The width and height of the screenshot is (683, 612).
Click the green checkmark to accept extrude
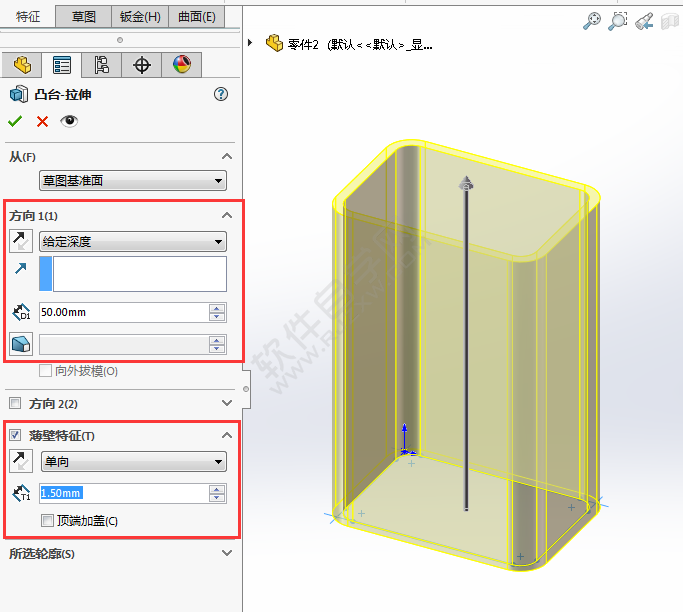[15, 121]
